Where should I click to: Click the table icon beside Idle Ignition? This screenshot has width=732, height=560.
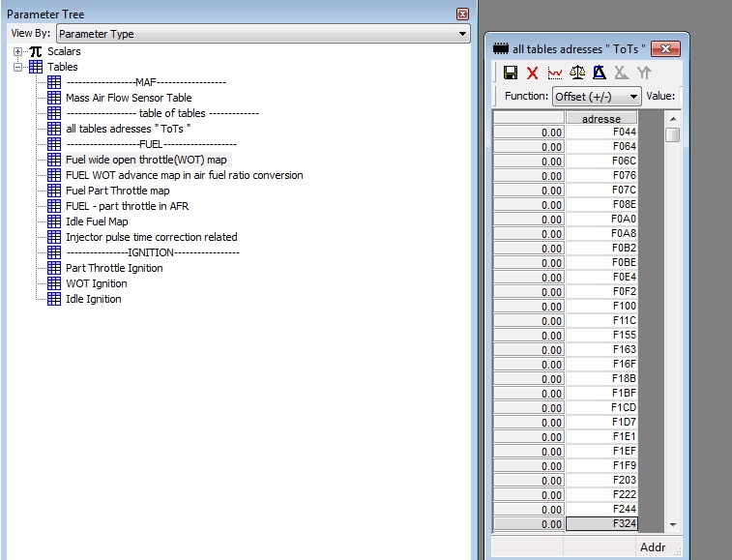54,299
